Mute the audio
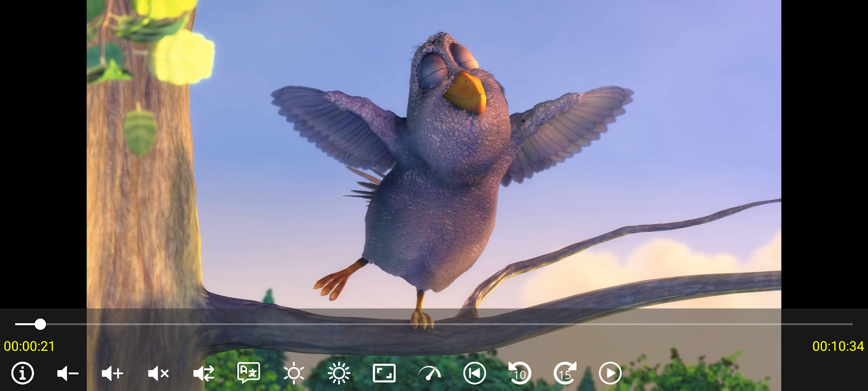The image size is (868, 391). tap(158, 374)
